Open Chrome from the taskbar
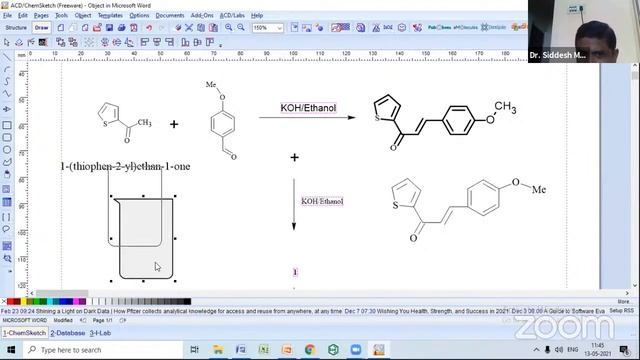The width and height of the screenshot is (640, 360). coord(310,350)
